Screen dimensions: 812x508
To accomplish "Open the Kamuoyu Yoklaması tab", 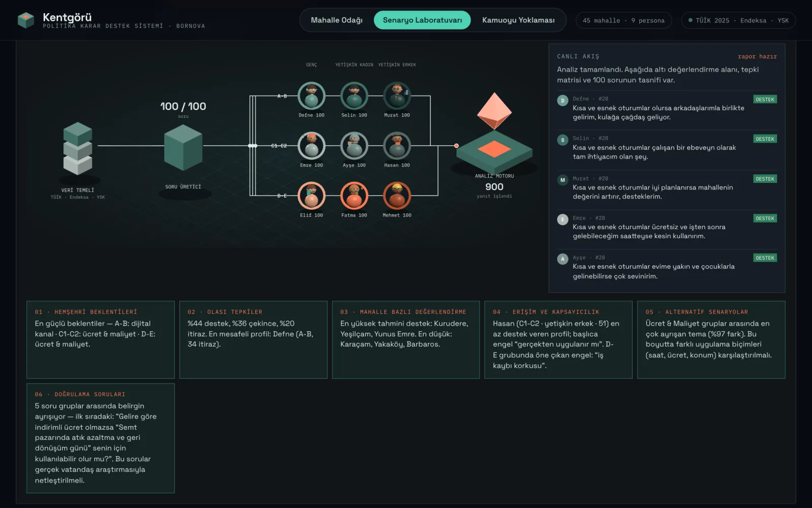I will 518,20.
